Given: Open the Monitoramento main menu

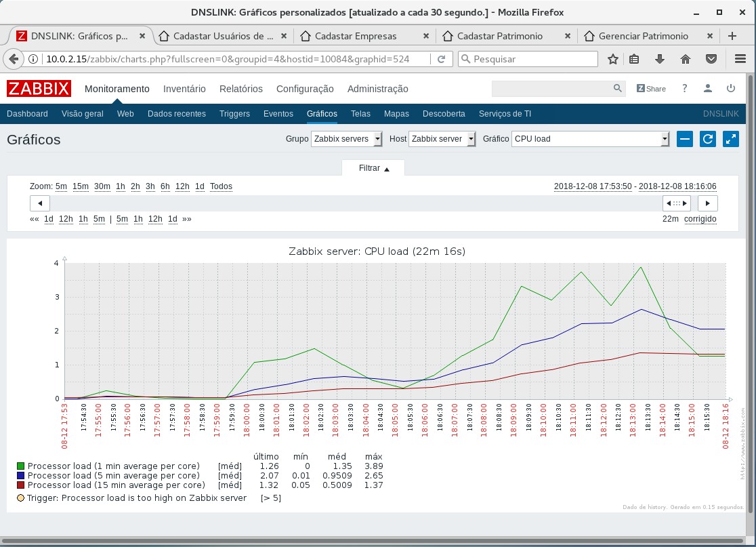Looking at the screenshot, I should (117, 89).
